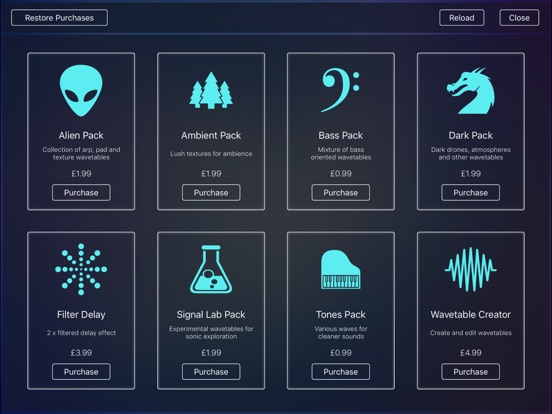Click the alien head icon for Alien Pack

[81, 90]
